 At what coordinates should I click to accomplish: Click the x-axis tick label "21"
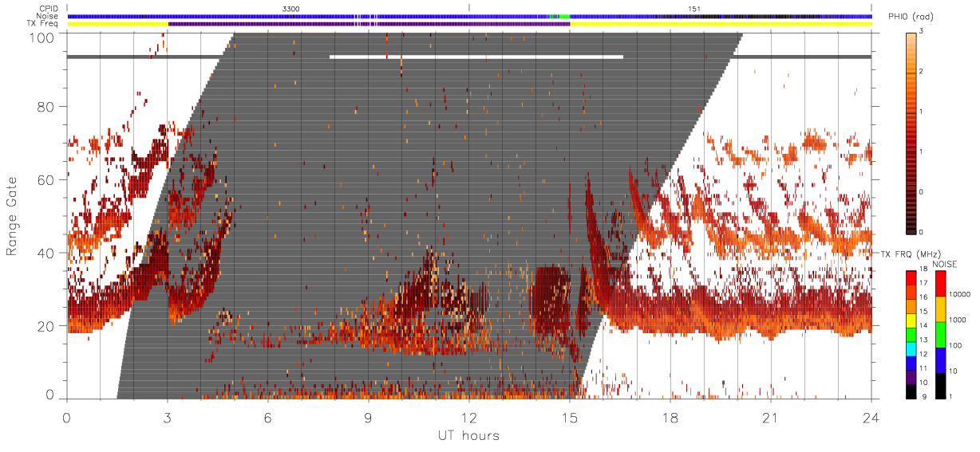tap(771, 417)
